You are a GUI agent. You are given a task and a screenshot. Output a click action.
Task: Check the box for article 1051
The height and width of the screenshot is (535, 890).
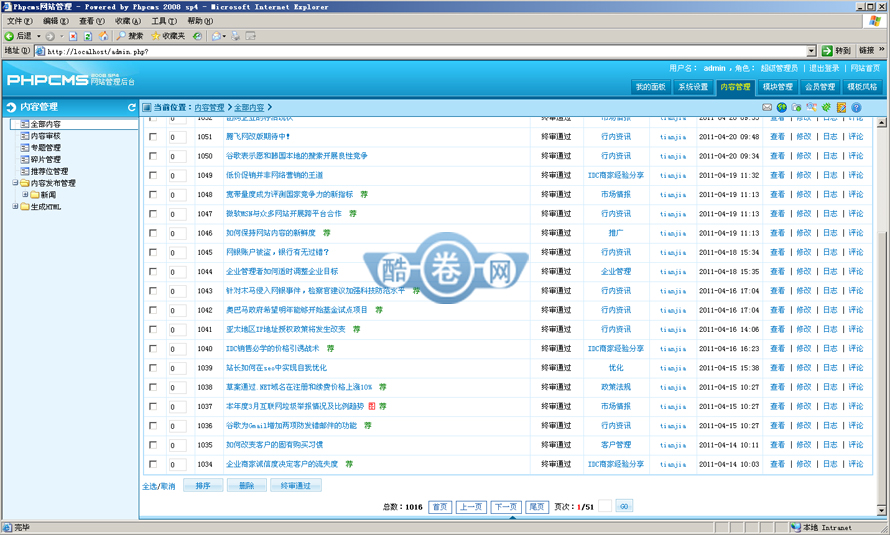tap(153, 137)
